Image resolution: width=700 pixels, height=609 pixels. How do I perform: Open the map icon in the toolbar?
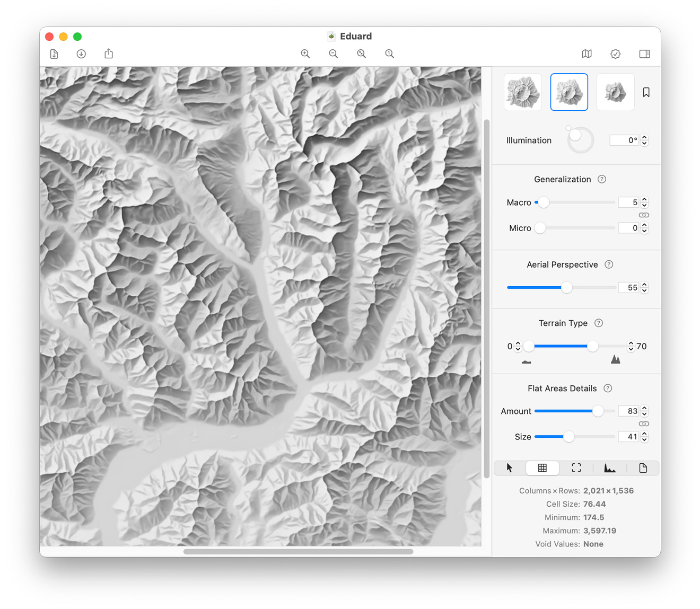[587, 54]
